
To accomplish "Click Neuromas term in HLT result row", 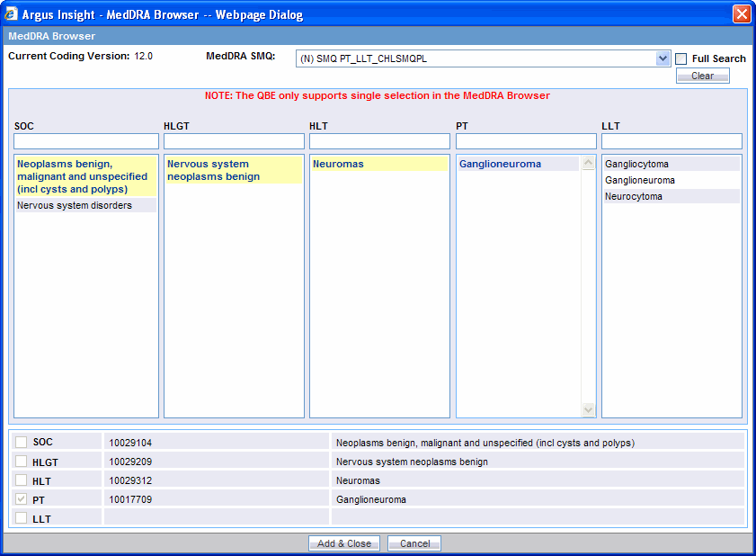I will tap(359, 480).
